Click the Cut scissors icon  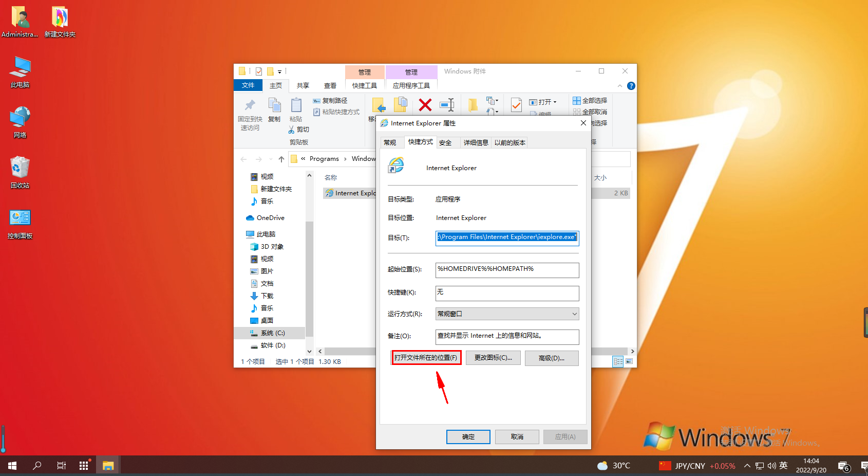coord(291,130)
